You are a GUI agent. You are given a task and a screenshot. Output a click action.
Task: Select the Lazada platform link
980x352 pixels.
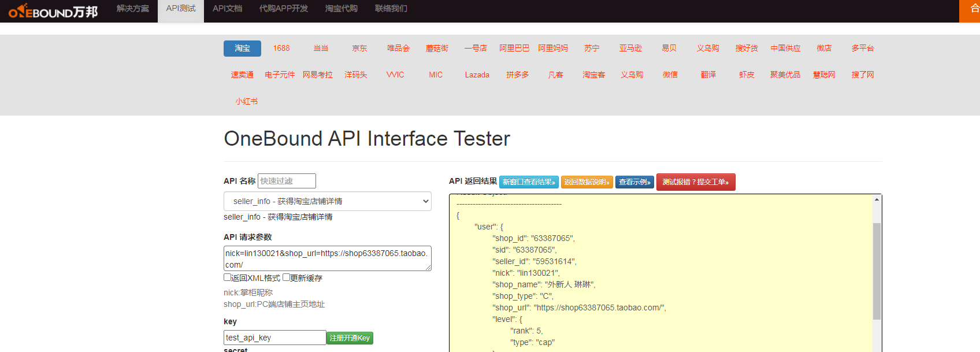(477, 75)
